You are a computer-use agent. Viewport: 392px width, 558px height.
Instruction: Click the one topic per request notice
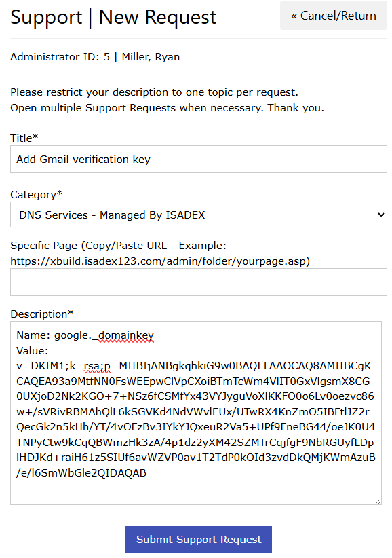coord(154,92)
